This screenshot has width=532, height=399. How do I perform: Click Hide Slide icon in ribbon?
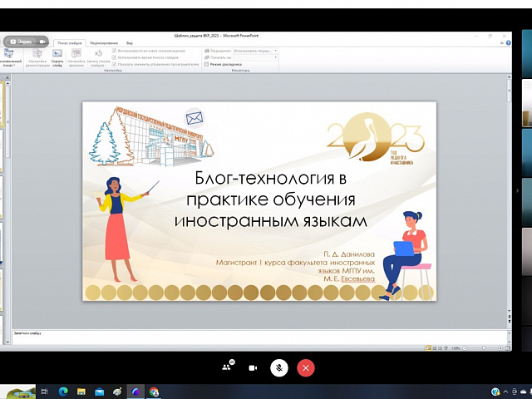pos(57,57)
